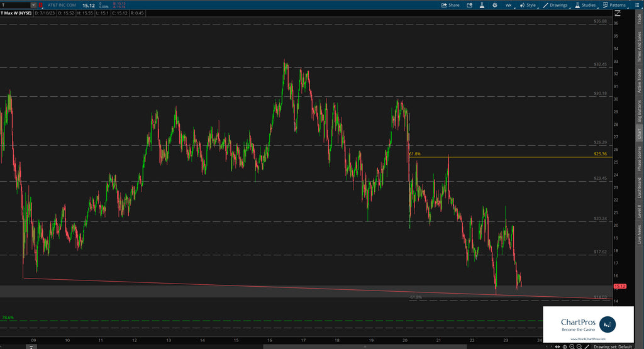Click the Wk timeframe button

[x=508, y=5]
